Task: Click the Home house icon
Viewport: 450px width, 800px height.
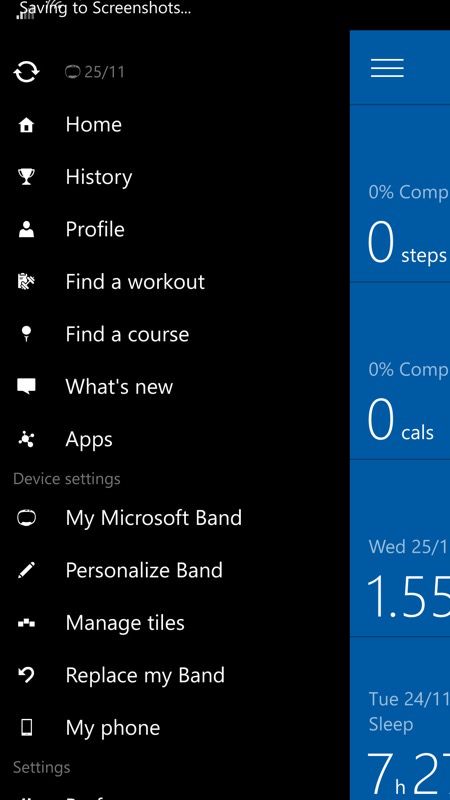Action: tap(26, 125)
